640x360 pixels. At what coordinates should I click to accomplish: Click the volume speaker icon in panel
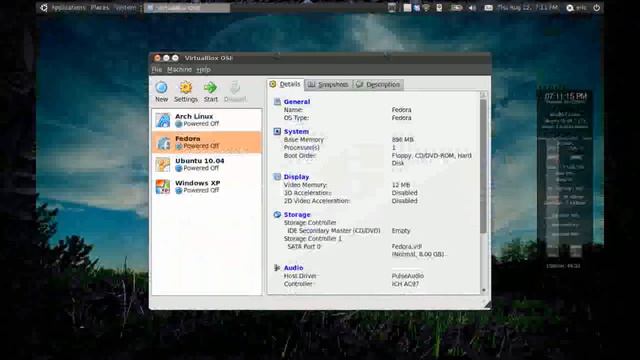click(472, 8)
